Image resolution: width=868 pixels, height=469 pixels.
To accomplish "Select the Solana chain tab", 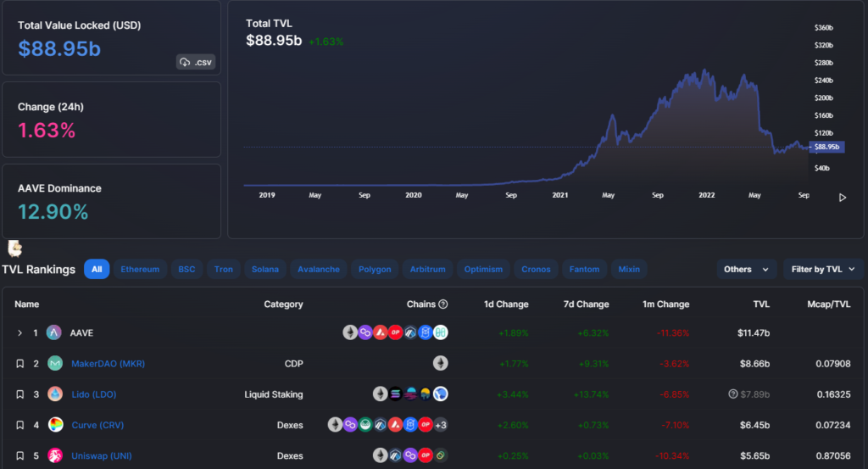I will (264, 270).
